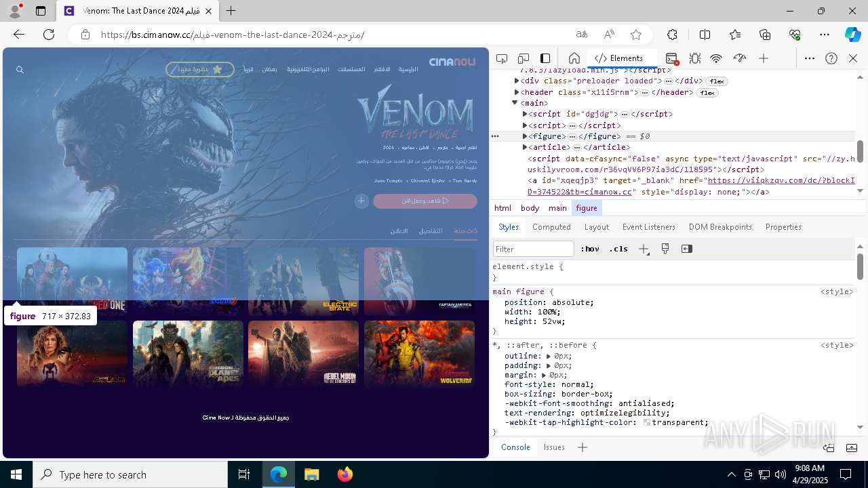Image resolution: width=868 pixels, height=488 pixels.
Task: Click the Rebel Moon movie thumbnail
Action: (x=303, y=354)
